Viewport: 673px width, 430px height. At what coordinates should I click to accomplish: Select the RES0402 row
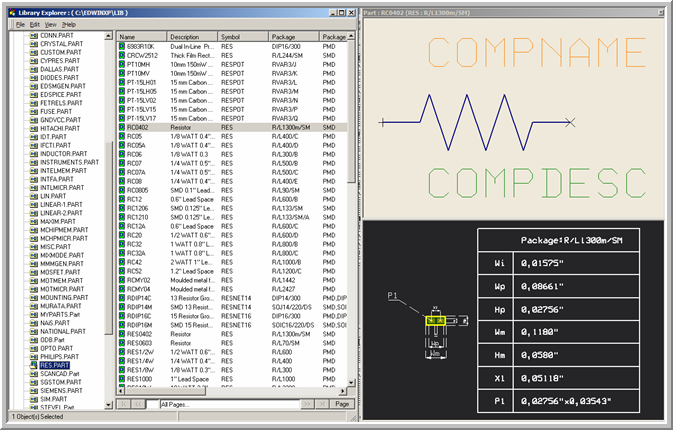[x=232, y=334]
